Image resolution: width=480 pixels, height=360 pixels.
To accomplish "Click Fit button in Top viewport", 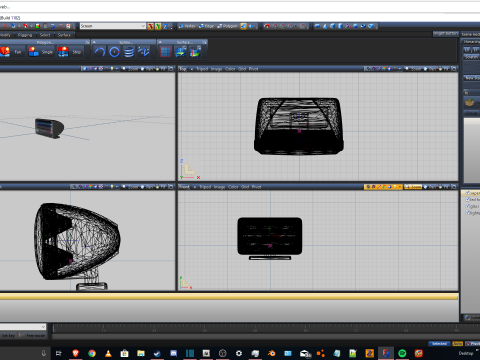I will pos(444,69).
